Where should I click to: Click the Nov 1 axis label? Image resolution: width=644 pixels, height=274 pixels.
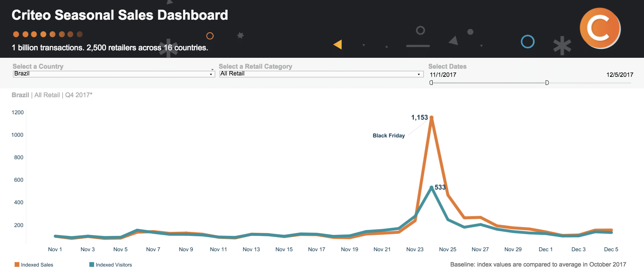[x=55, y=250]
